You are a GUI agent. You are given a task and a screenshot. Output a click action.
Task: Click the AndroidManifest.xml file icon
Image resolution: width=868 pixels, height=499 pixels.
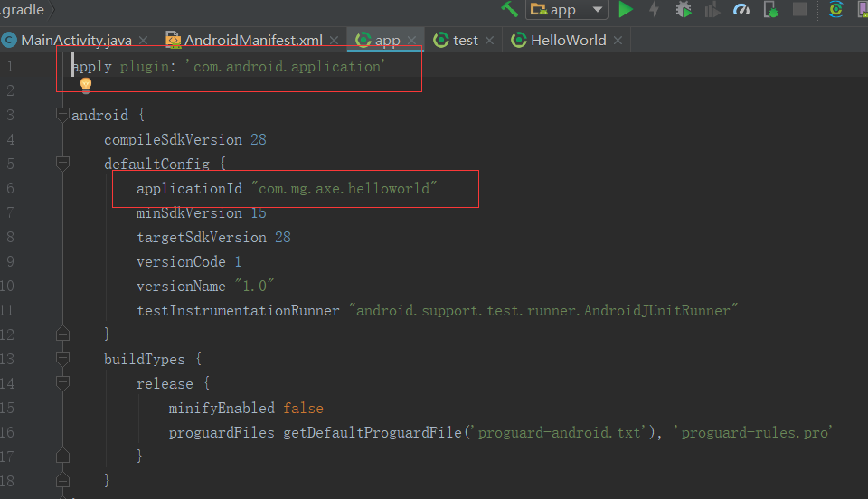174,40
